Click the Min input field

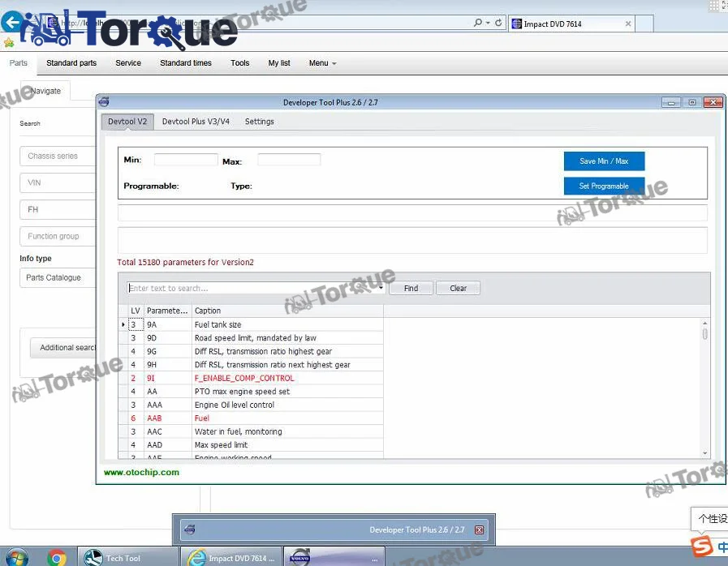[x=186, y=160]
